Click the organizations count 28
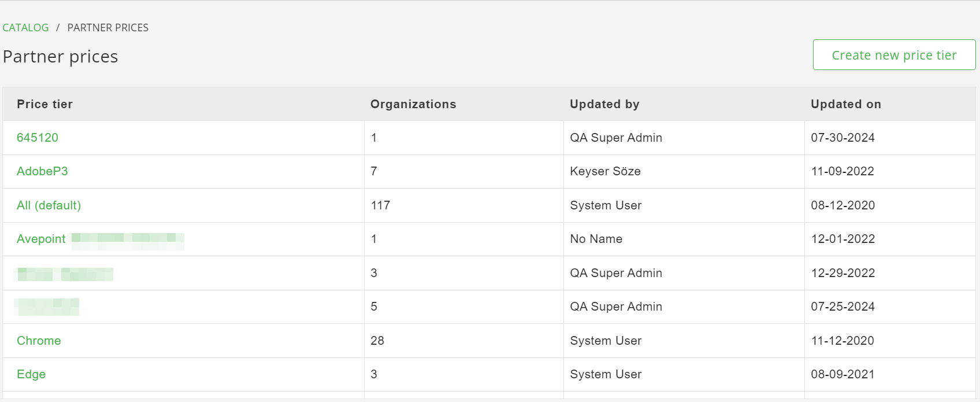 click(x=377, y=341)
